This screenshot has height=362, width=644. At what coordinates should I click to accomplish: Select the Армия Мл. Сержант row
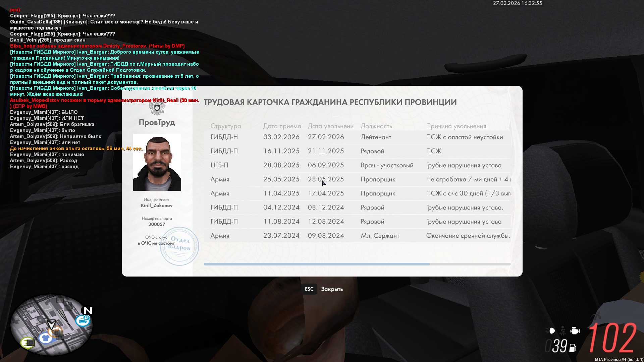[x=357, y=236]
